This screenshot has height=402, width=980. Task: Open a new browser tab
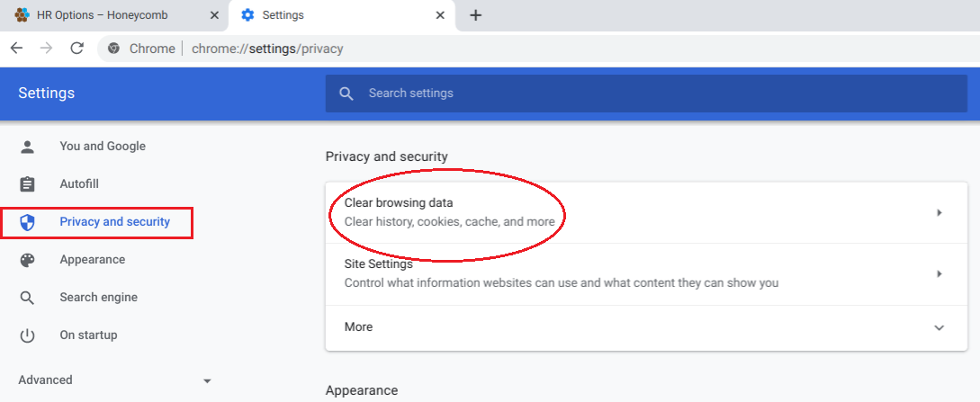coord(476,15)
